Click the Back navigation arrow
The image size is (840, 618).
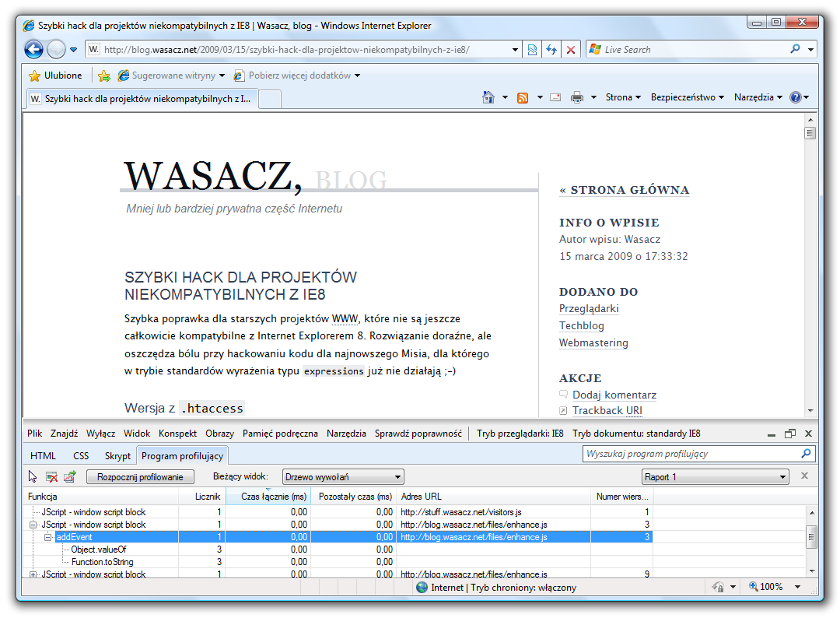(33, 50)
